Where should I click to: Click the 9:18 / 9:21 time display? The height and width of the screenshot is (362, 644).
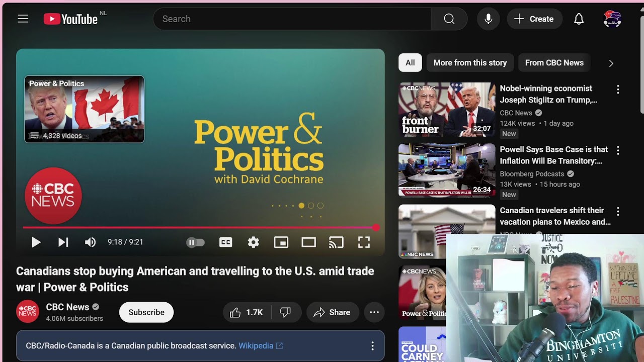point(125,242)
